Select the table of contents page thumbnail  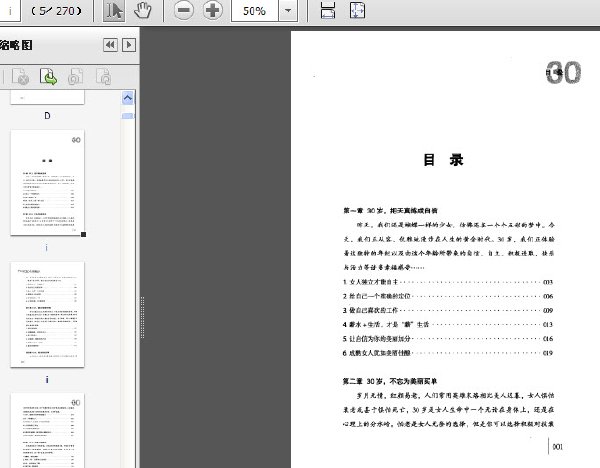pyautogui.click(x=47, y=182)
